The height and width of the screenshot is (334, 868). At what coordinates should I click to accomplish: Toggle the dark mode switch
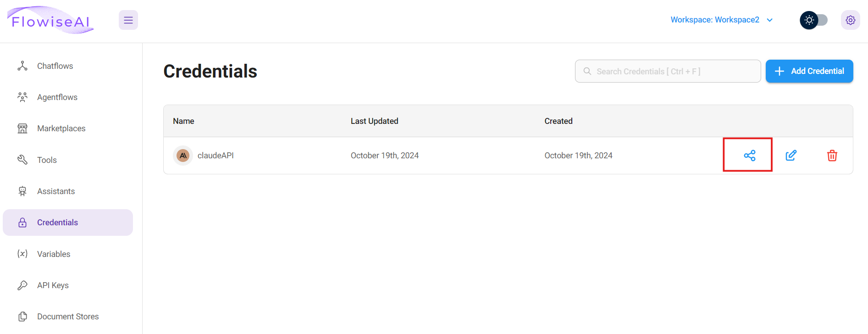click(x=814, y=20)
